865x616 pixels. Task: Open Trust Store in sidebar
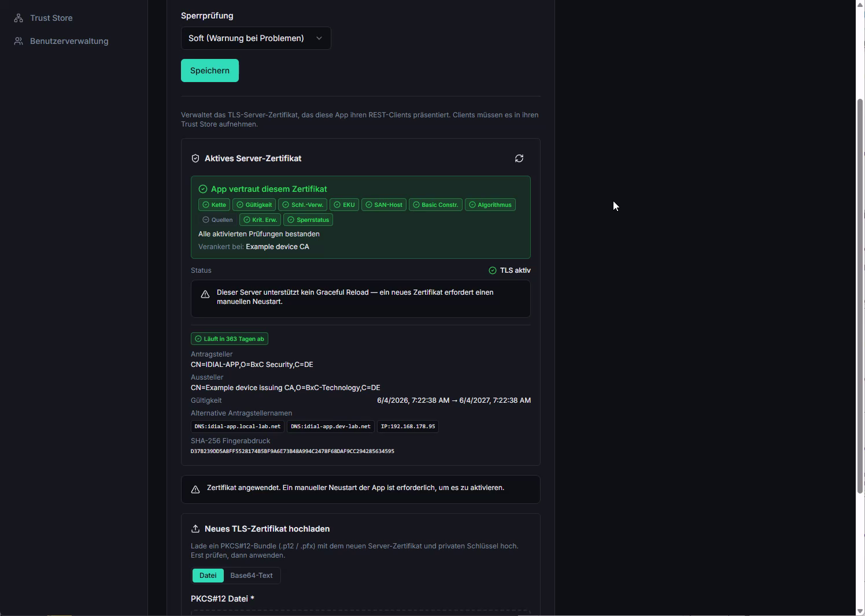tap(51, 18)
